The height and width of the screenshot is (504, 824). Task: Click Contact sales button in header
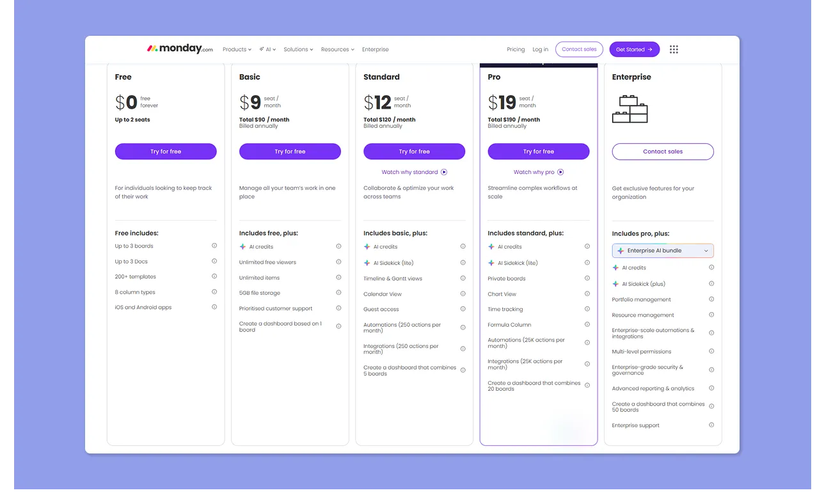(x=579, y=49)
